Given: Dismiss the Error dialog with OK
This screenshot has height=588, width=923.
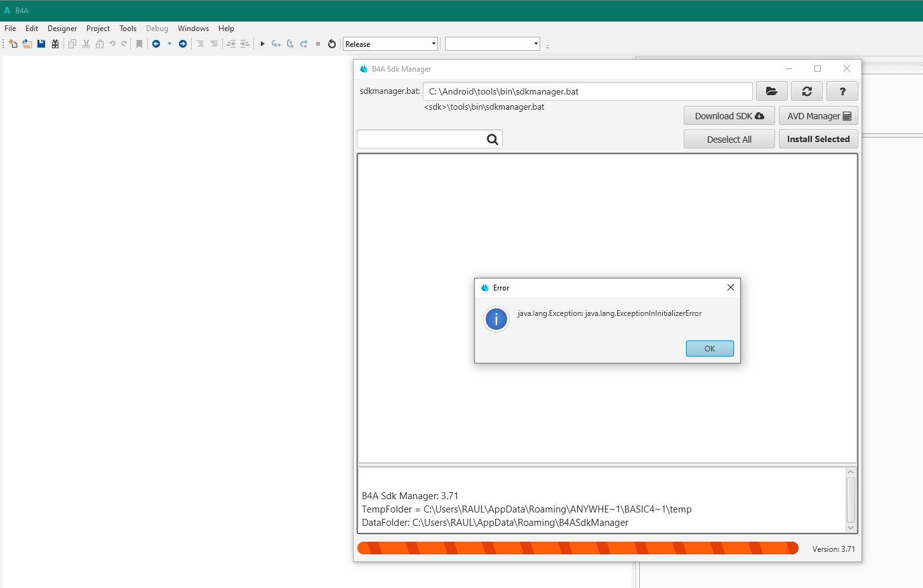Looking at the screenshot, I should point(710,348).
